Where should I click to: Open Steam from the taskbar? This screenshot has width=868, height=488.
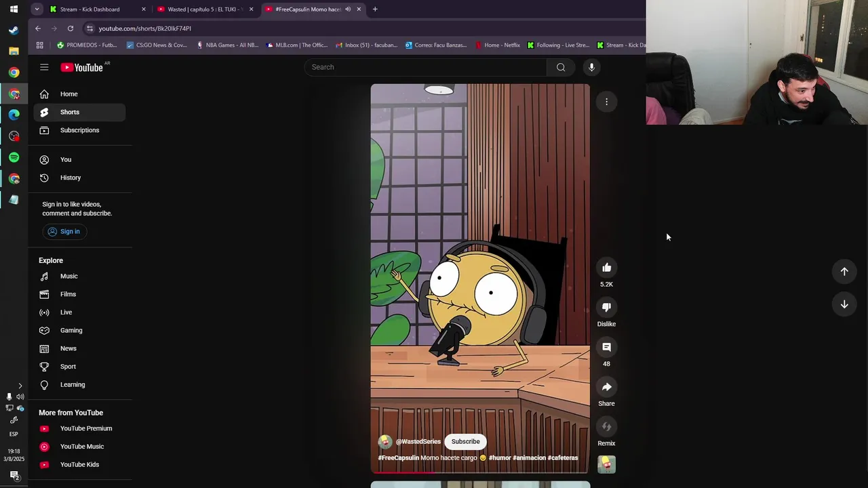click(14, 30)
